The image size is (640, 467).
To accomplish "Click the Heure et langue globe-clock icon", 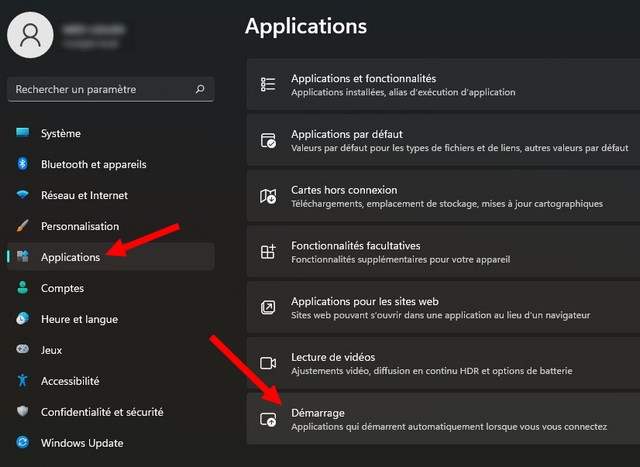I will (22, 318).
